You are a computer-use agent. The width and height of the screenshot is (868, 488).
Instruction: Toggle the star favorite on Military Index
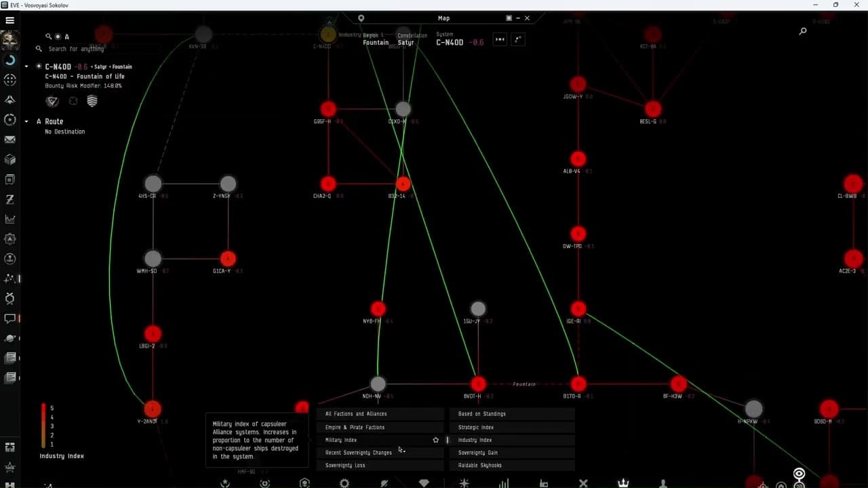pyautogui.click(x=435, y=440)
